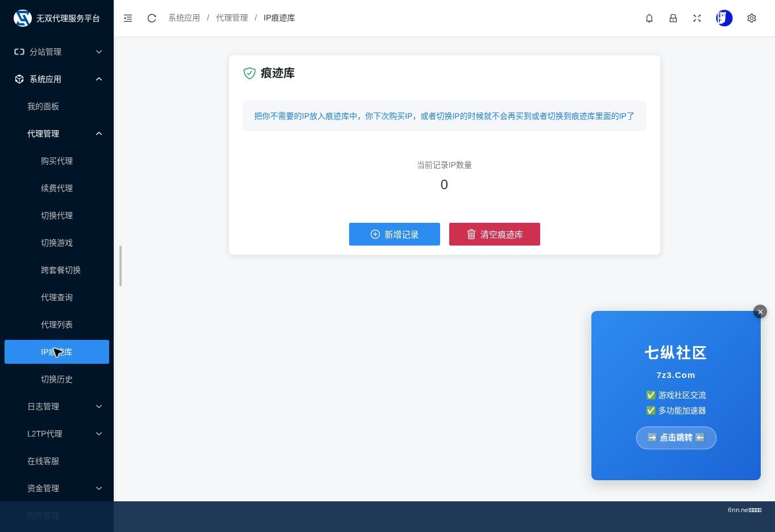Open the notifications bell icon
The image size is (775, 532).
click(x=649, y=18)
